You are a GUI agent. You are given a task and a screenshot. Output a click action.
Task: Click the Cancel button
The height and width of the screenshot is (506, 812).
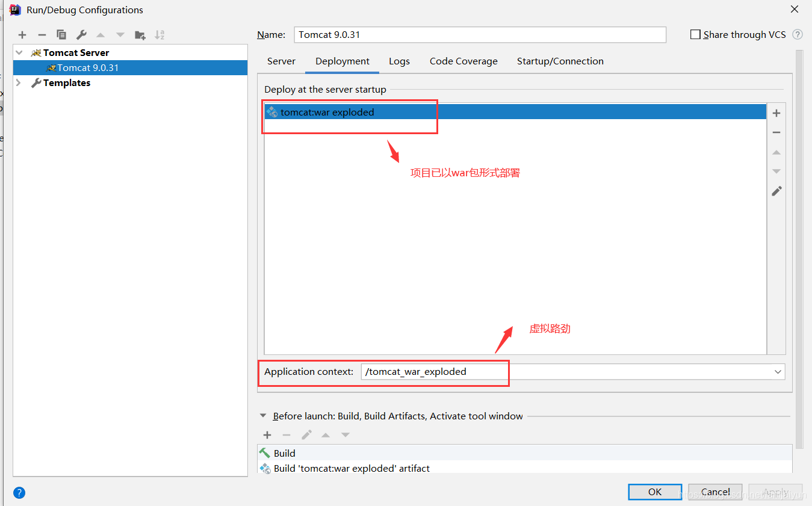click(715, 492)
